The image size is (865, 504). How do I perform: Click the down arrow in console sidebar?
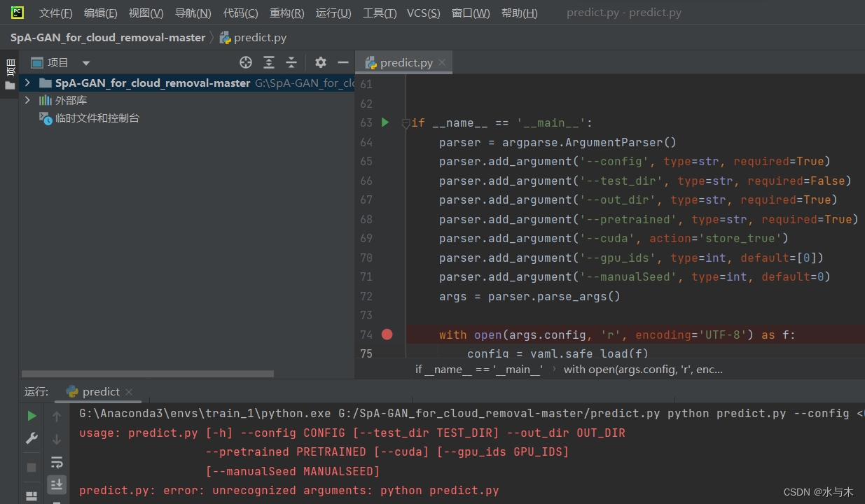coord(57,438)
